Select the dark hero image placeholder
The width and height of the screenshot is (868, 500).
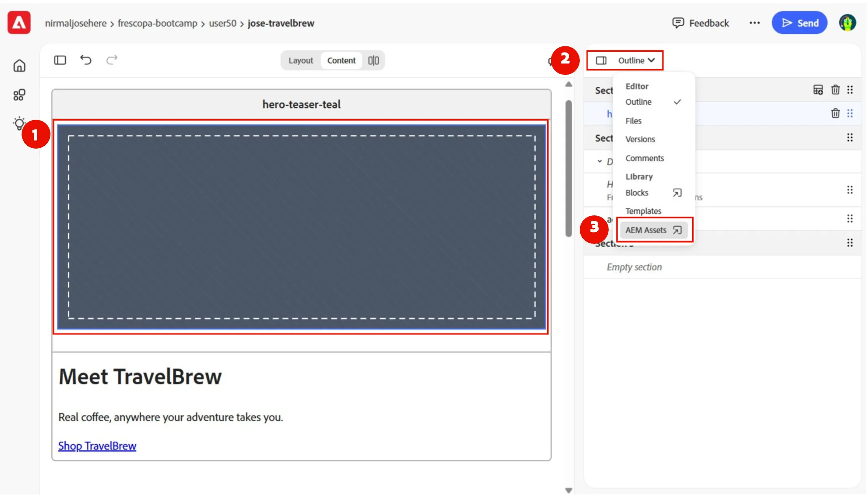click(301, 227)
